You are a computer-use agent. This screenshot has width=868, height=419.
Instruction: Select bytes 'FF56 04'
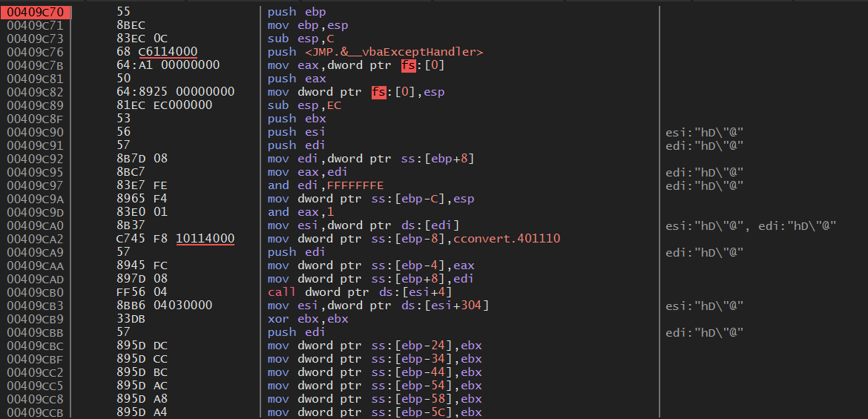coord(142,291)
